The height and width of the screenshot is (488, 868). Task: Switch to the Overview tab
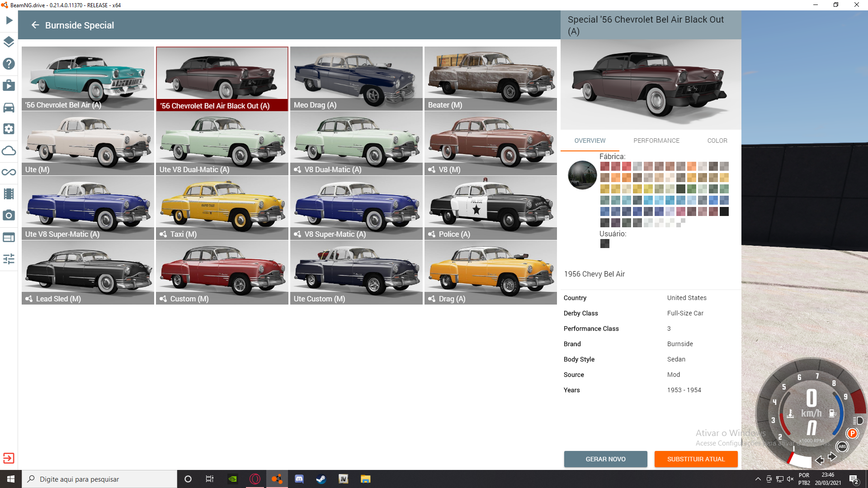pos(590,141)
